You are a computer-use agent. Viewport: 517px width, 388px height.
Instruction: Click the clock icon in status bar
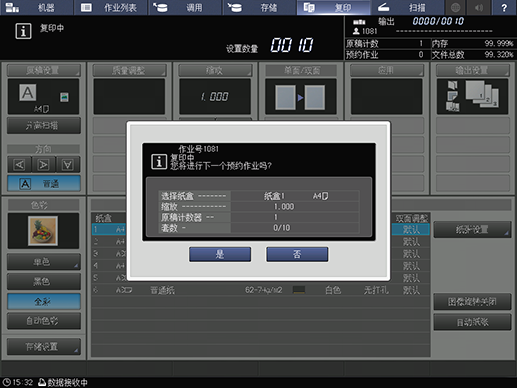click(x=7, y=382)
